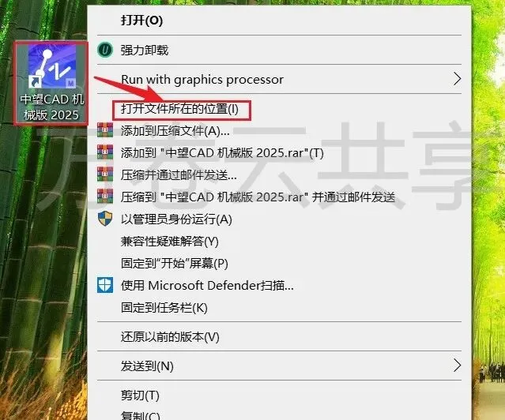Expand the Run with graphics processor submenu arrow
The width and height of the screenshot is (505, 420).
457,79
